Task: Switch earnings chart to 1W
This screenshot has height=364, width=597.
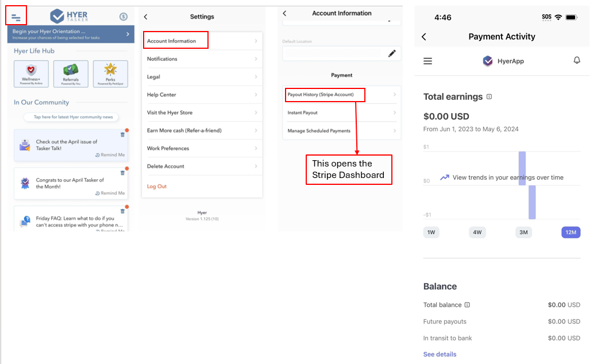Action: tap(431, 233)
